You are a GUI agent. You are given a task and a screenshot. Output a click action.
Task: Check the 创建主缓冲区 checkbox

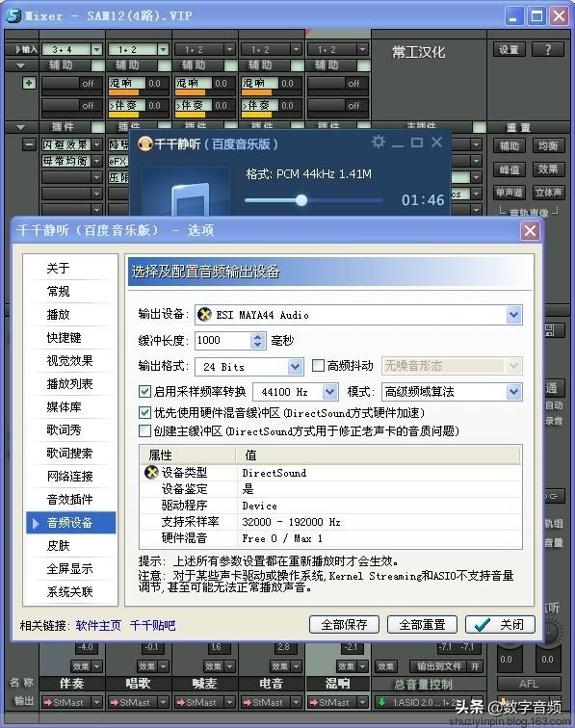144,430
